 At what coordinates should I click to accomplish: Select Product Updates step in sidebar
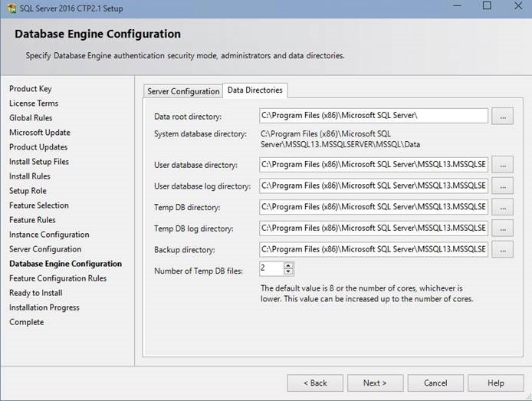click(38, 147)
